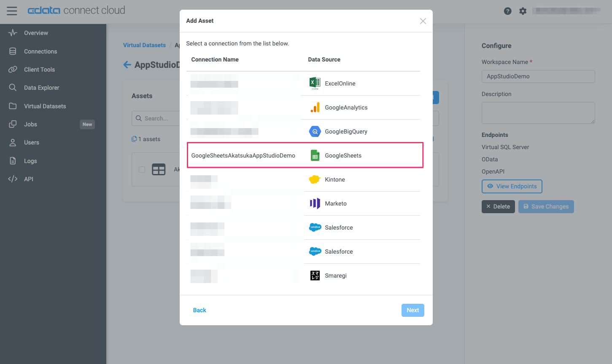Click the Back link in the Add Asset dialog
The width and height of the screenshot is (612, 364).
pos(199,310)
